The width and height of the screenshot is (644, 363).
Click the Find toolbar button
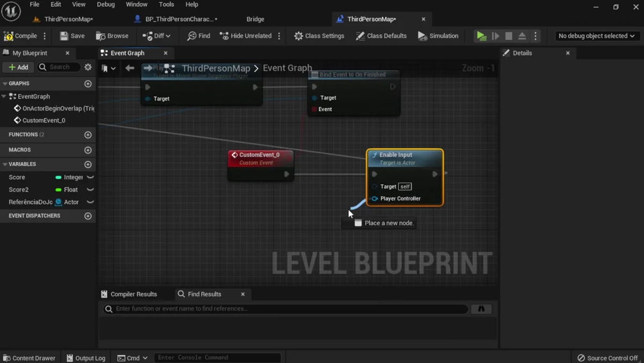pyautogui.click(x=199, y=36)
